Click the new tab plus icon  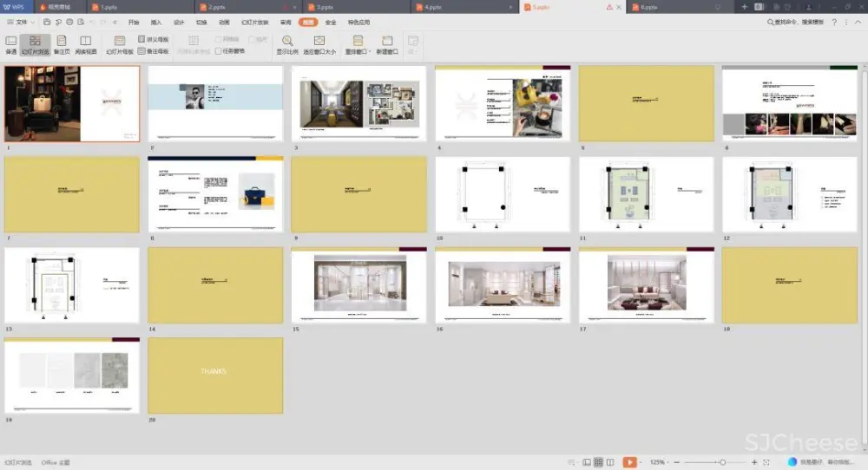[744, 7]
